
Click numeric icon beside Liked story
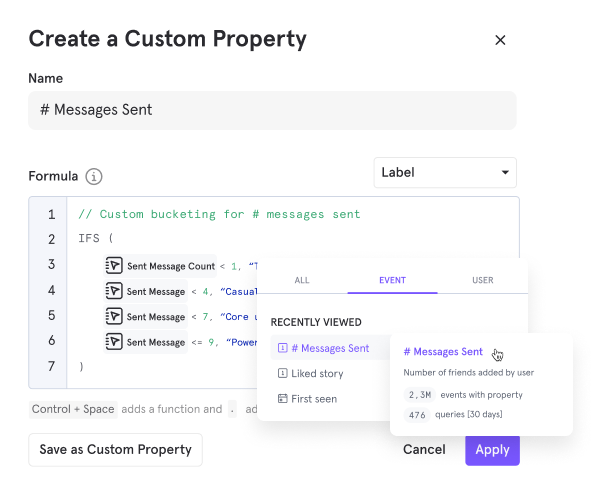pos(283,373)
